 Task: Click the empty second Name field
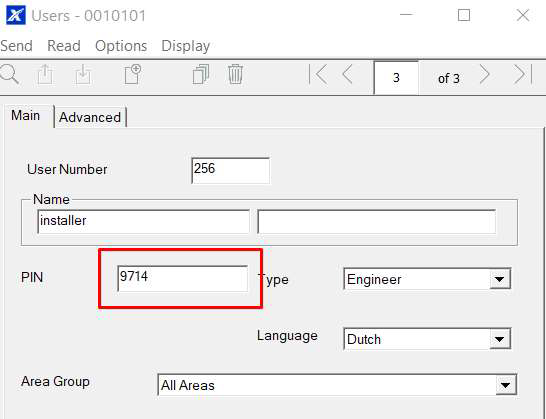(377, 221)
